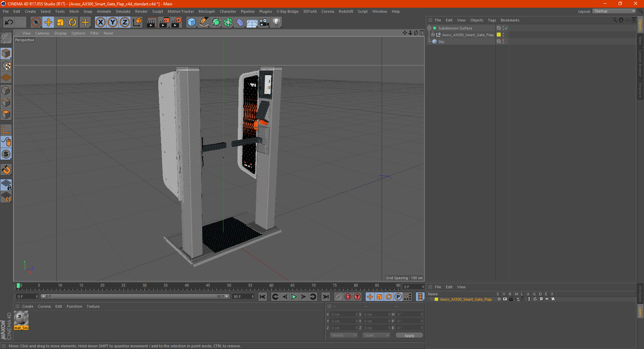Select the Sky object
Viewport: 644px width, 349px height.
(441, 42)
